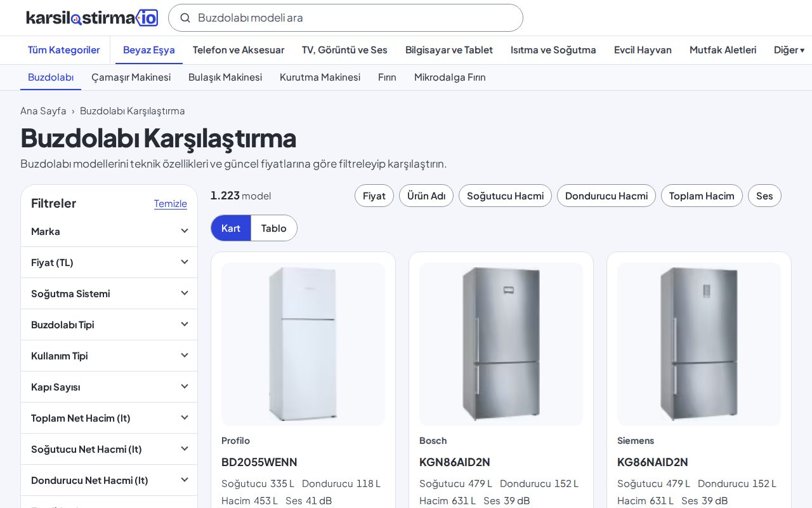Switch to Kurutma Makinesi subcategory

pos(320,77)
